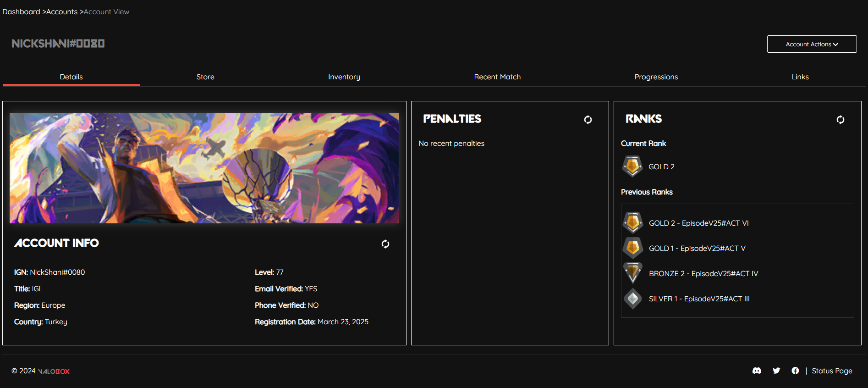Image resolution: width=868 pixels, height=388 pixels.
Task: Open the Account Actions dropdown
Action: [x=812, y=44]
